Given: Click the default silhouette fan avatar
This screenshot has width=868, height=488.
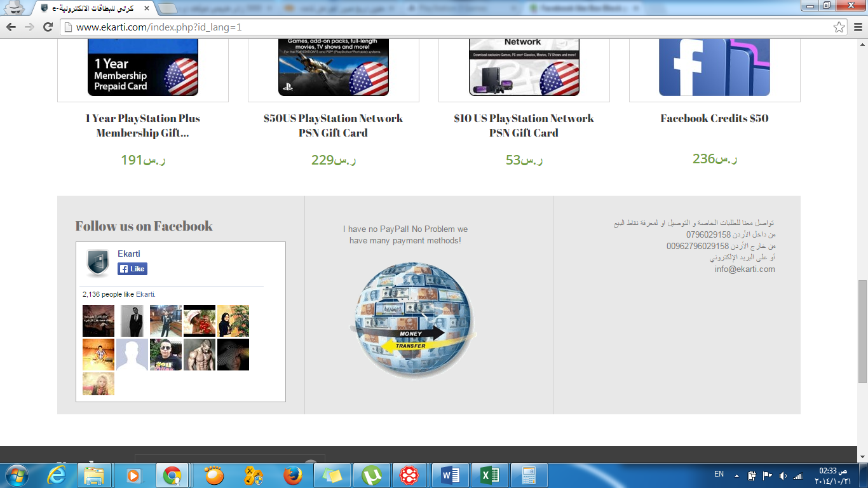Looking at the screenshot, I should point(132,355).
